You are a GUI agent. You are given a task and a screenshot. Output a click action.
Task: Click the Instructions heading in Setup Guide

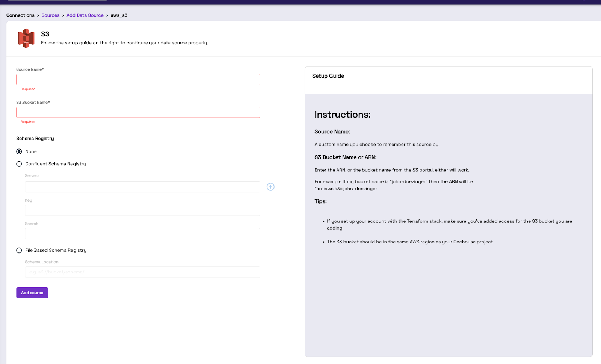pyautogui.click(x=342, y=115)
